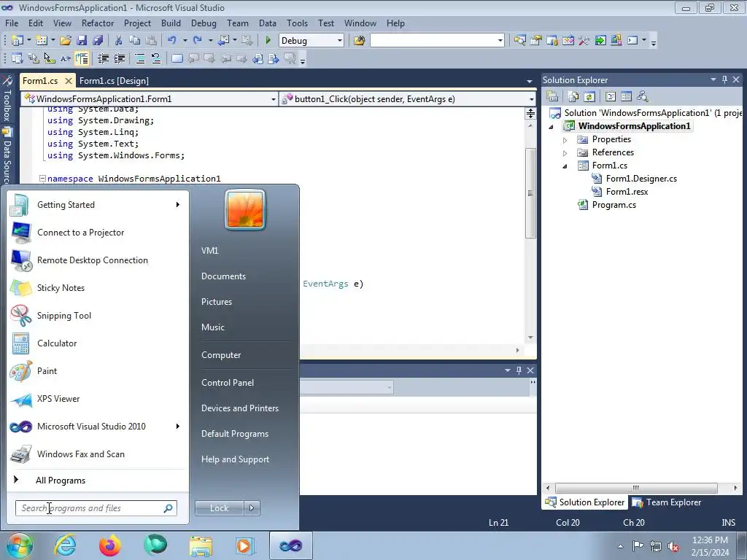Open the Tools menu

pyautogui.click(x=297, y=23)
